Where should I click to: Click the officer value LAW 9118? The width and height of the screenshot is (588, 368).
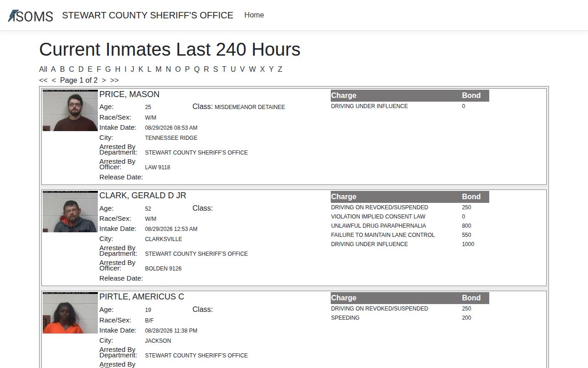pos(158,167)
